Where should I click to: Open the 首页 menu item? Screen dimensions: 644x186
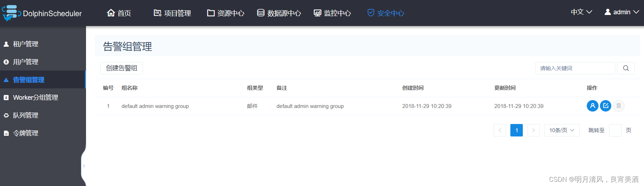pyautogui.click(x=119, y=13)
